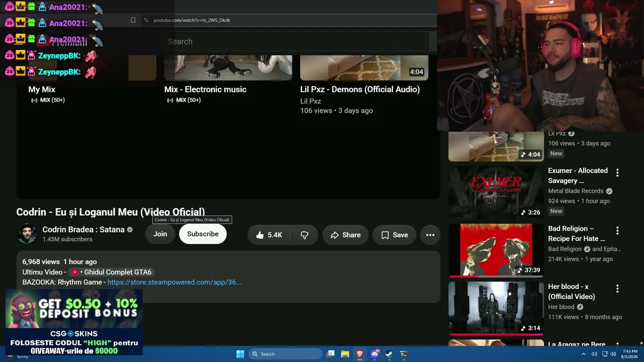The width and height of the screenshot is (644, 362).
Task: Switch to Brave browser in the taskbar
Action: tap(360, 354)
